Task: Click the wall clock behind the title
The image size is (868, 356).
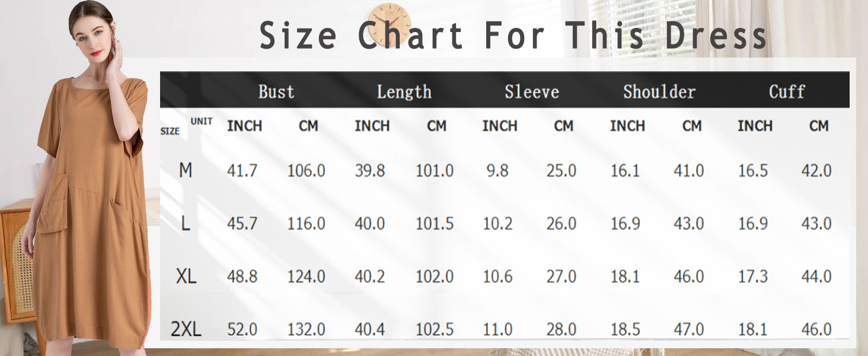Action: [x=390, y=24]
